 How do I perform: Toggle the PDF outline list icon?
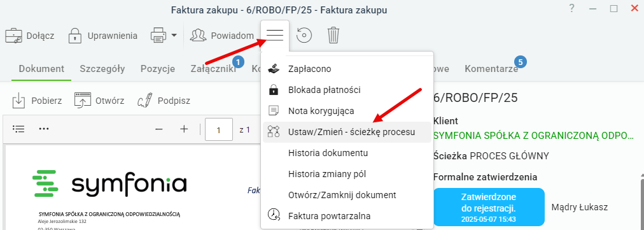click(18, 129)
